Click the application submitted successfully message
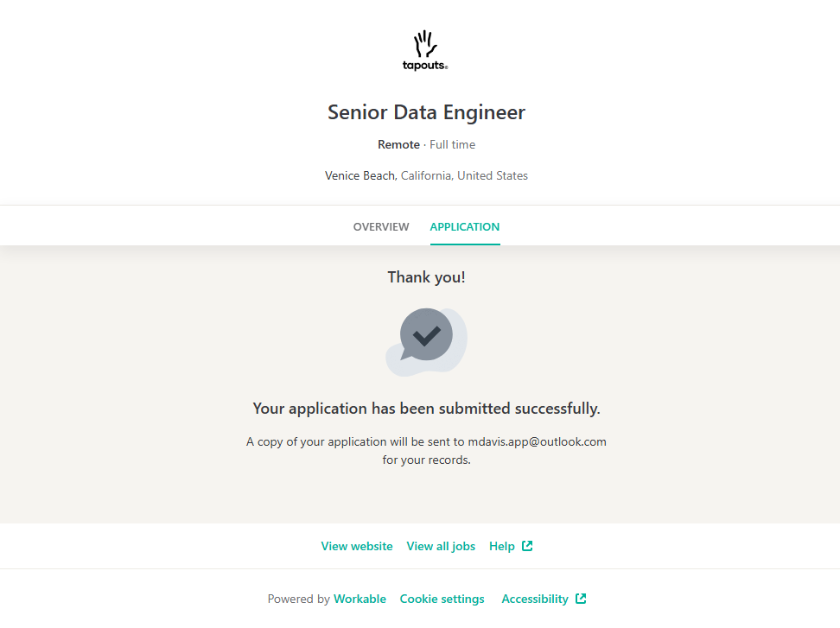The image size is (840, 628). 426,408
